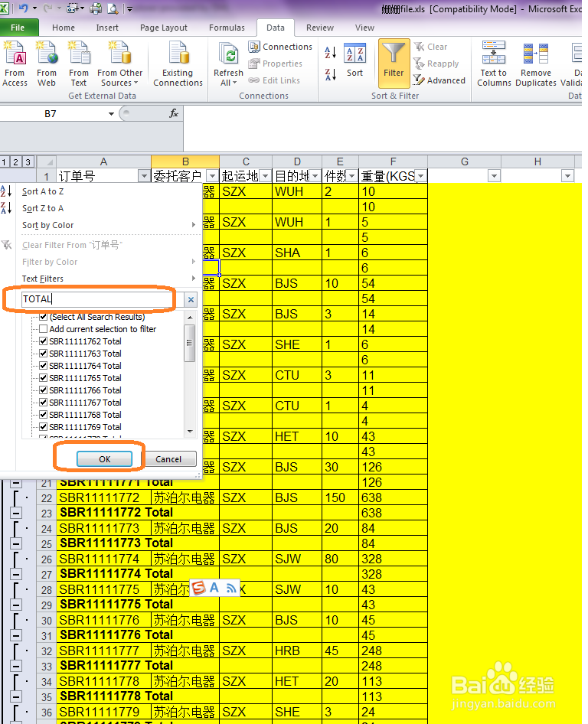Expand the Name Box dropdown
This screenshot has width=588, height=724.
point(111,113)
